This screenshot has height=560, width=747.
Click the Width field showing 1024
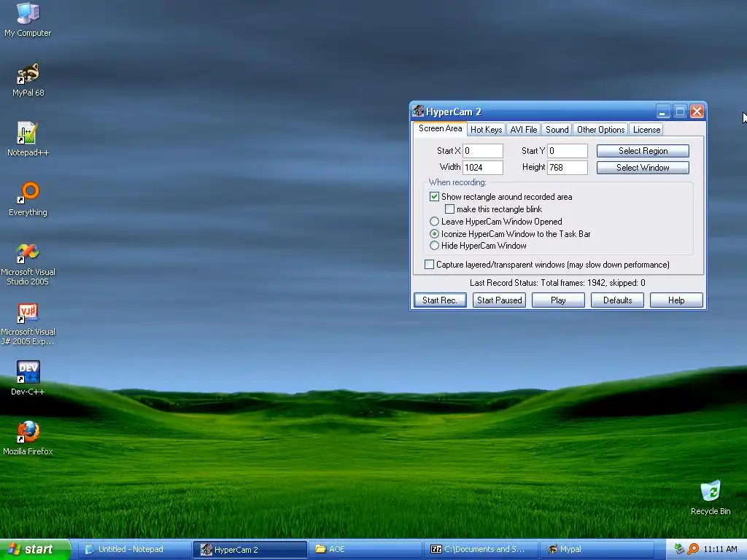[x=483, y=168]
